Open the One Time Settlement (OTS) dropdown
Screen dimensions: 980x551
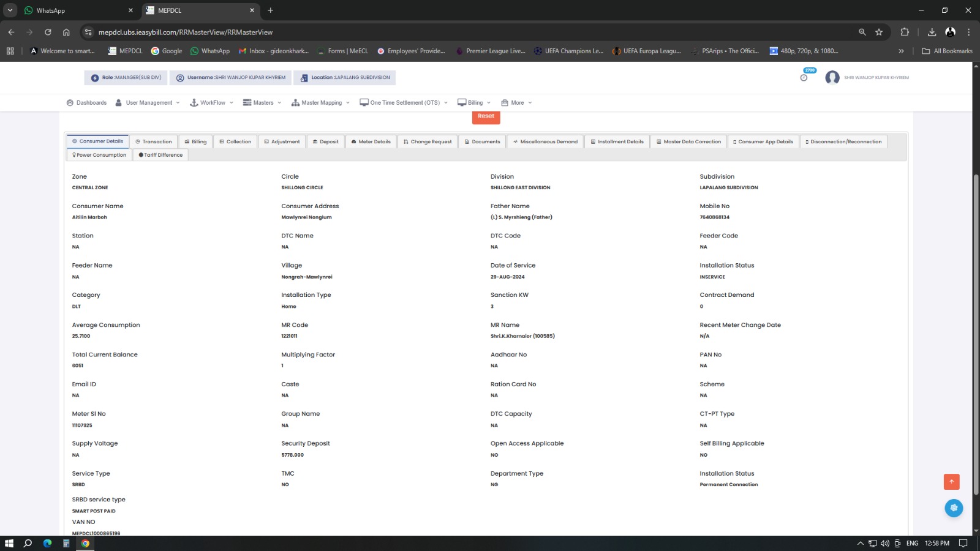404,103
